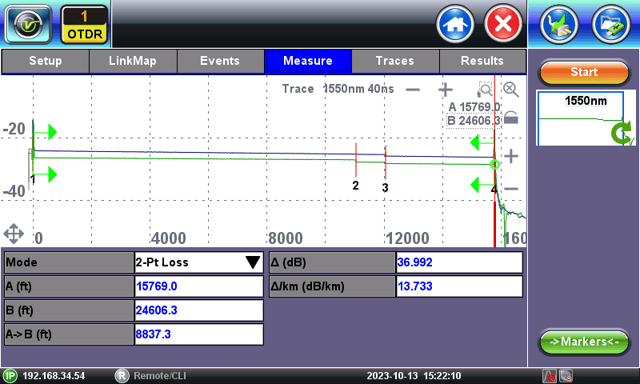640x384 pixels.
Task: Open the Results tab
Action: point(482,61)
